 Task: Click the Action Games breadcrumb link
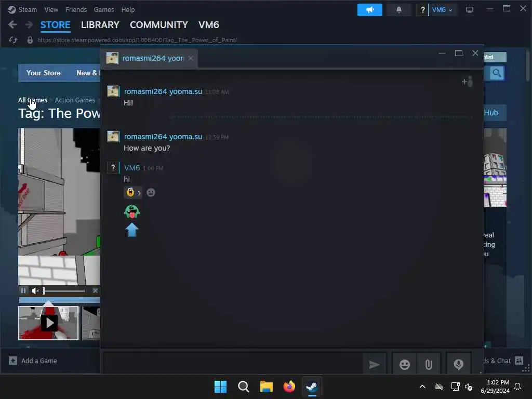pyautogui.click(x=75, y=100)
